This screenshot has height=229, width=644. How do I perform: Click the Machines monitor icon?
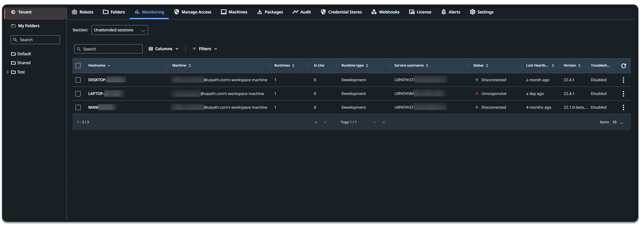[x=224, y=12]
